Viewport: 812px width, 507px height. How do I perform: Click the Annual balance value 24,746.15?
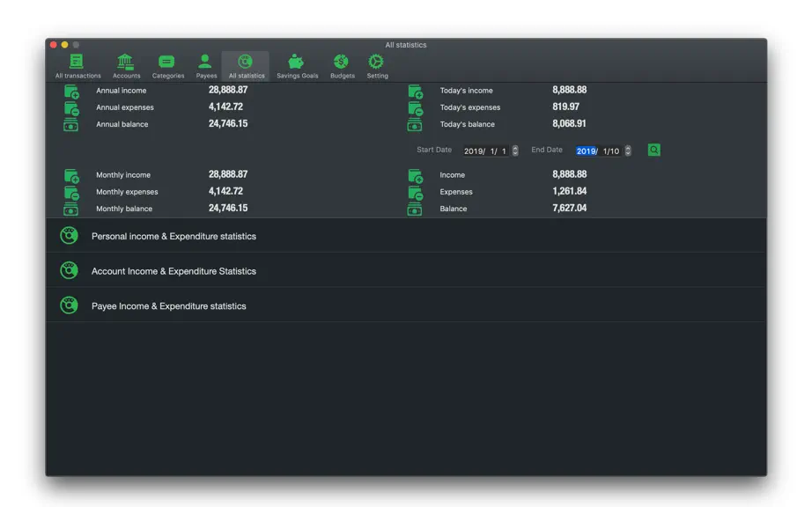[228, 123]
